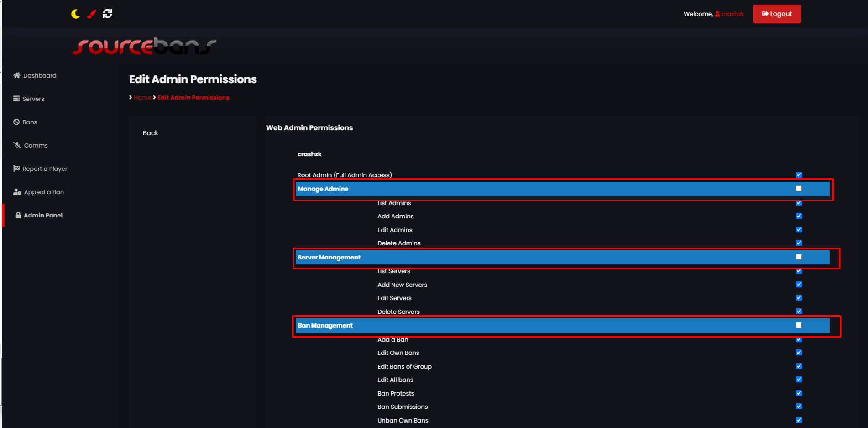Click the SourceBans logo

[x=144, y=46]
